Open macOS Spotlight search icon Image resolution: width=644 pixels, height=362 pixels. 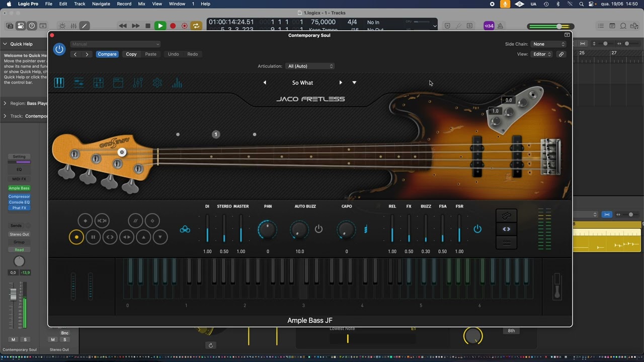(x=581, y=4)
